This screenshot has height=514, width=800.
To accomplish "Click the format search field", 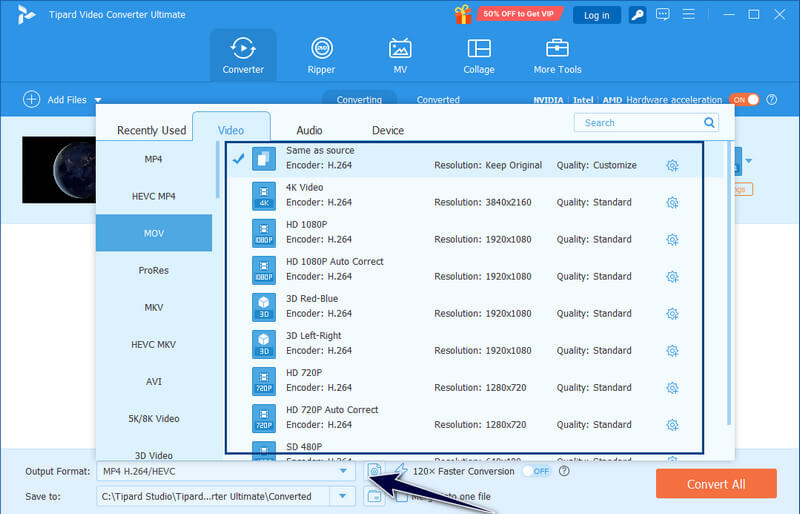I will click(646, 123).
